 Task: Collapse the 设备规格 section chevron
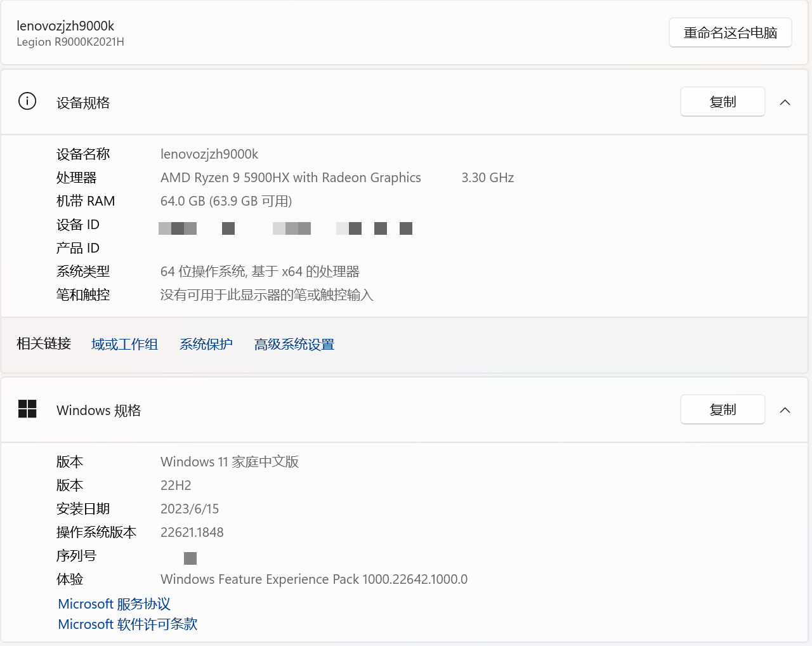[x=785, y=102]
